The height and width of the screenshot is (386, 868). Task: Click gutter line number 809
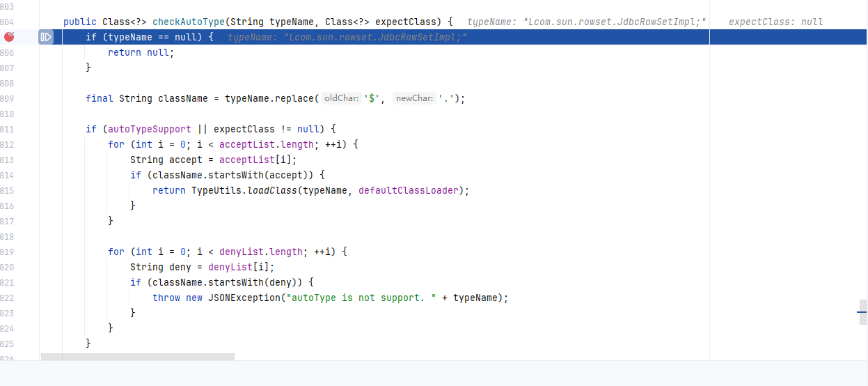coord(8,98)
